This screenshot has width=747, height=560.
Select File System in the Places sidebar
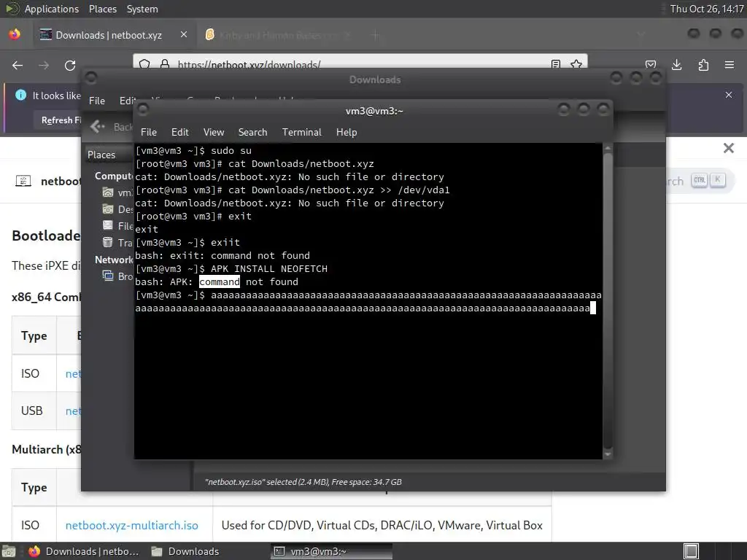[x=117, y=226]
